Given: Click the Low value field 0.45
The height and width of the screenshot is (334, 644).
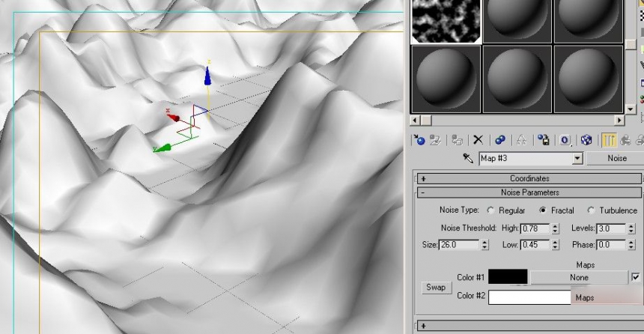Looking at the screenshot, I should (x=535, y=245).
